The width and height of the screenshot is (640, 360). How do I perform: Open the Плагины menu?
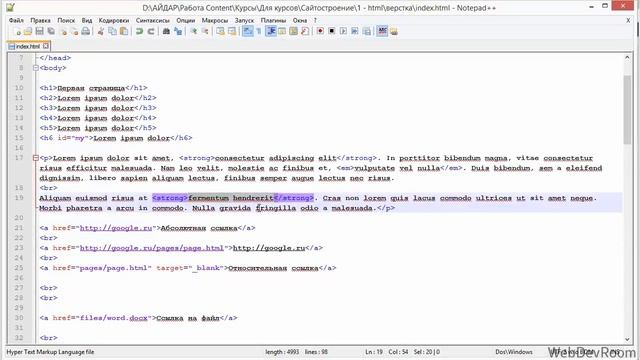point(273,20)
